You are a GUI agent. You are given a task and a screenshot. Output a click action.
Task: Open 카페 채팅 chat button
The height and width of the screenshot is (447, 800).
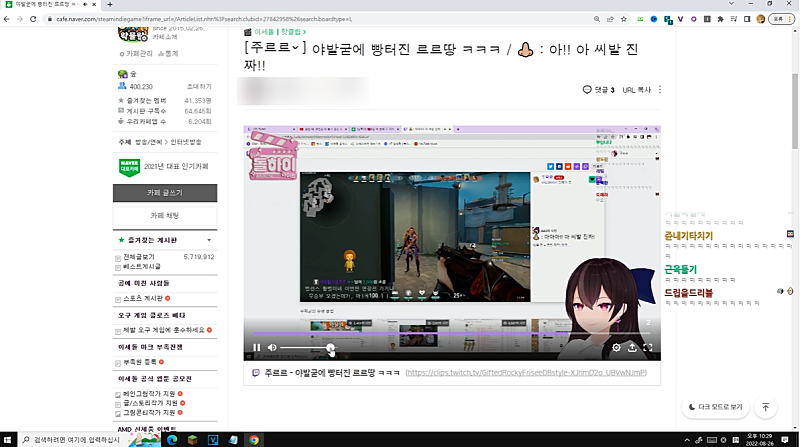(x=165, y=216)
